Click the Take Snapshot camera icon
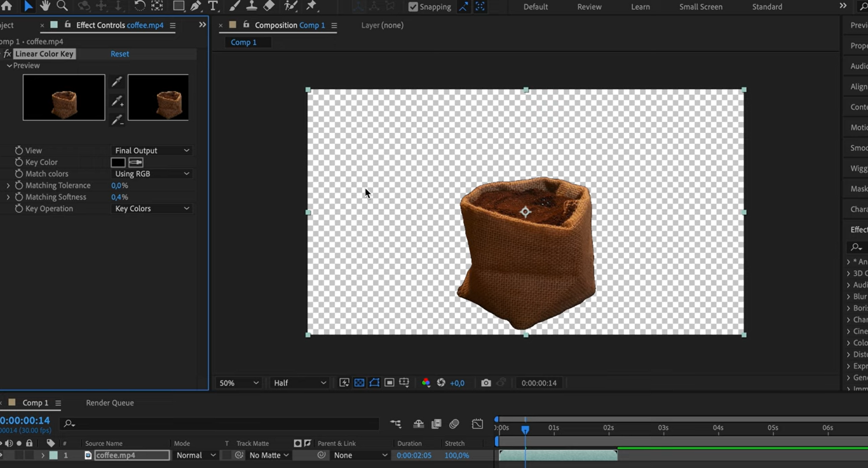868x468 pixels. click(x=486, y=383)
